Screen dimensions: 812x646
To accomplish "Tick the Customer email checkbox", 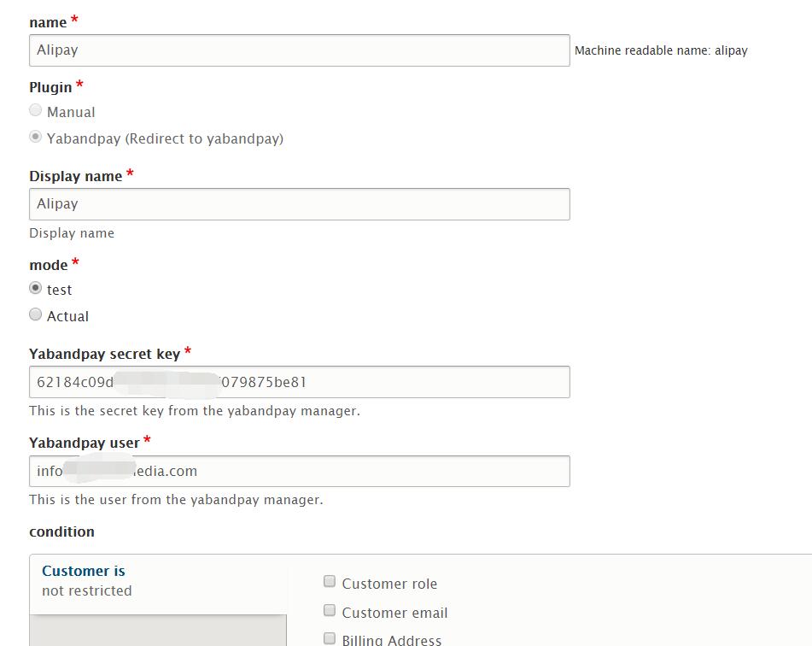I will (330, 611).
